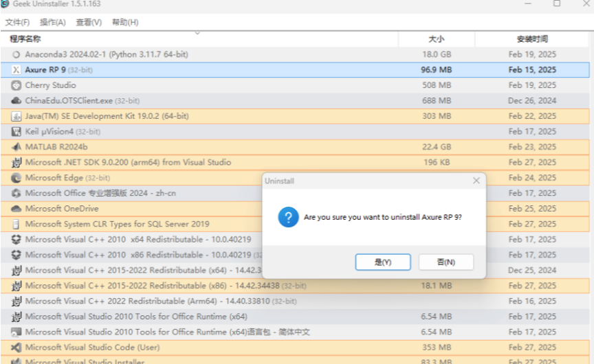The height and width of the screenshot is (364, 594).
Task: Click the Java SE Development Kit icon
Action: (x=16, y=116)
